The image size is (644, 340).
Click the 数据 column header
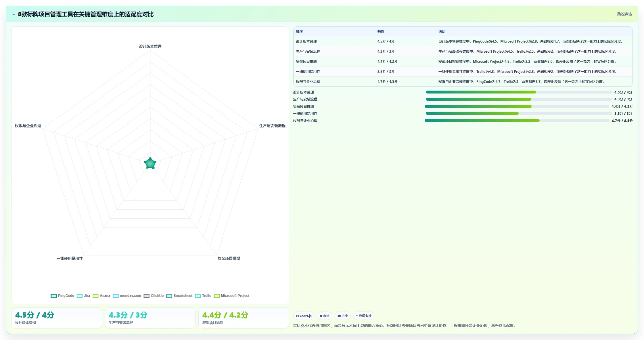(x=381, y=32)
